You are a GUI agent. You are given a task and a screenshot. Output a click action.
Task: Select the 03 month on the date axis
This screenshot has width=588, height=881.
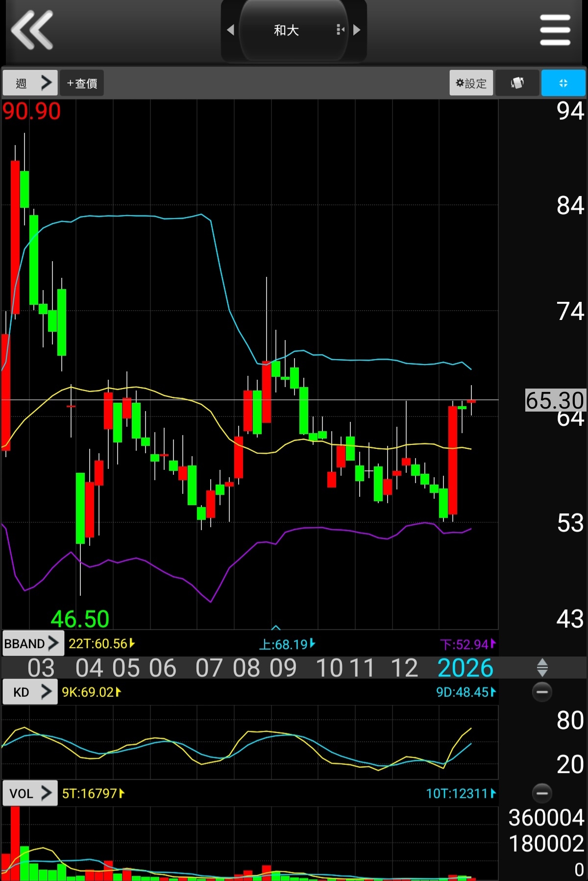click(41, 668)
